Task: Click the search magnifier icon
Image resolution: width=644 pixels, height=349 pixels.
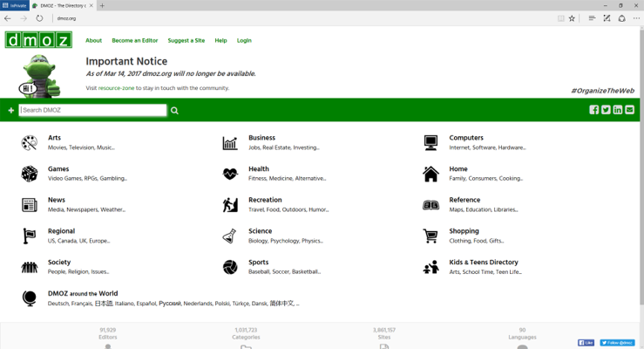Action: (x=174, y=111)
